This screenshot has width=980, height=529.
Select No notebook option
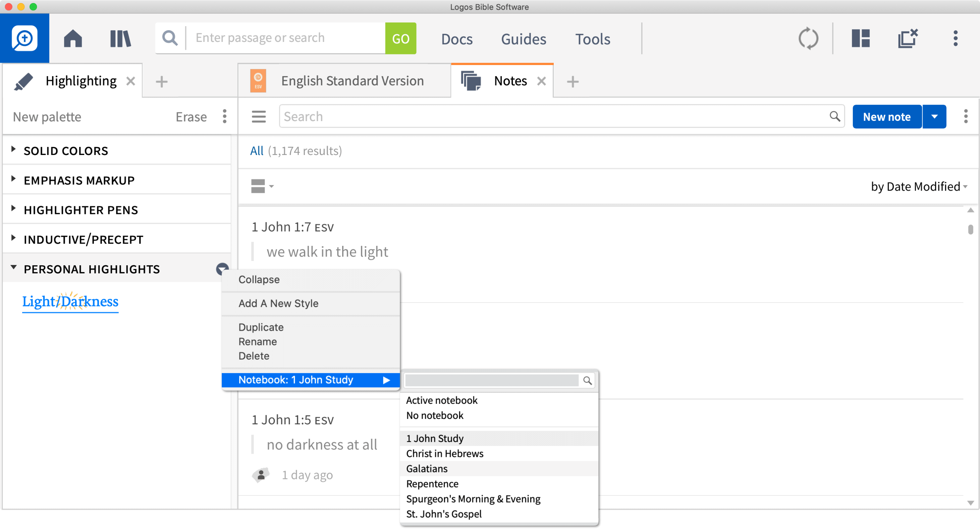434,416
